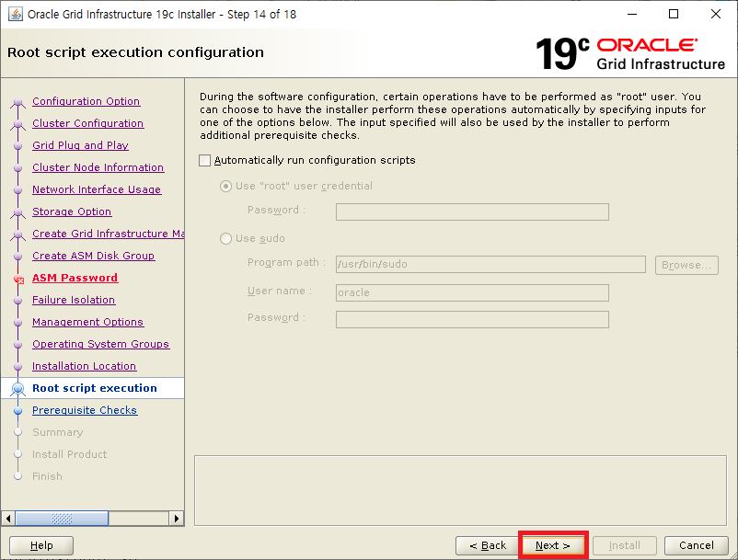Select Use sudo radio button

click(x=226, y=238)
